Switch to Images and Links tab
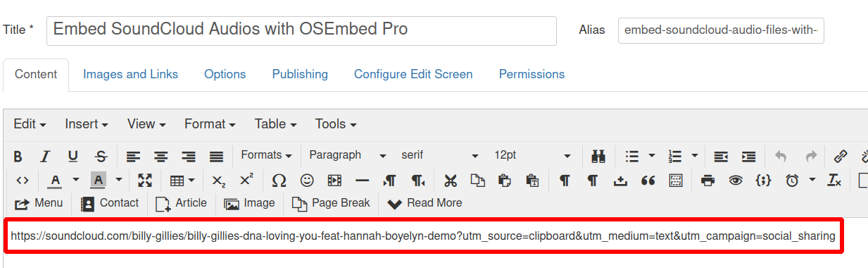This screenshot has width=868, height=268. coord(131,75)
